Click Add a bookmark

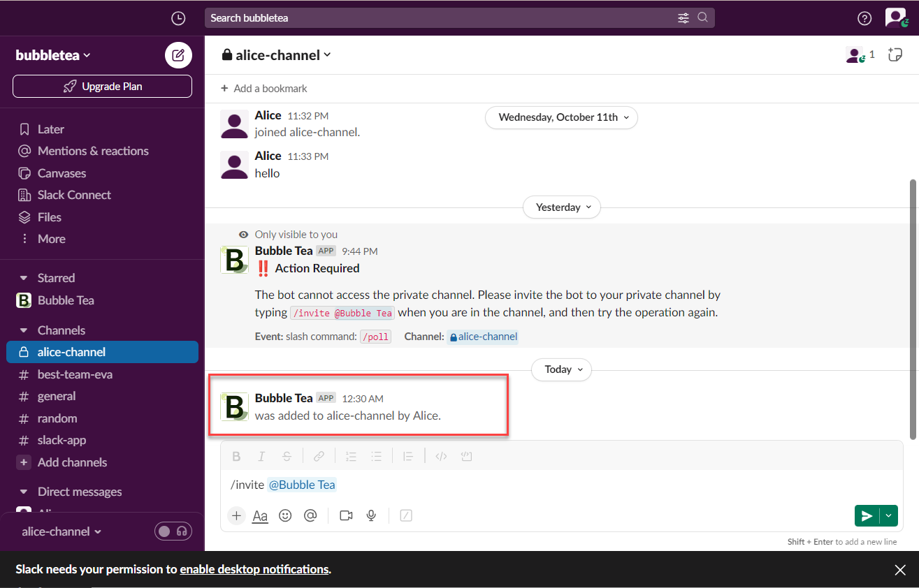click(263, 89)
